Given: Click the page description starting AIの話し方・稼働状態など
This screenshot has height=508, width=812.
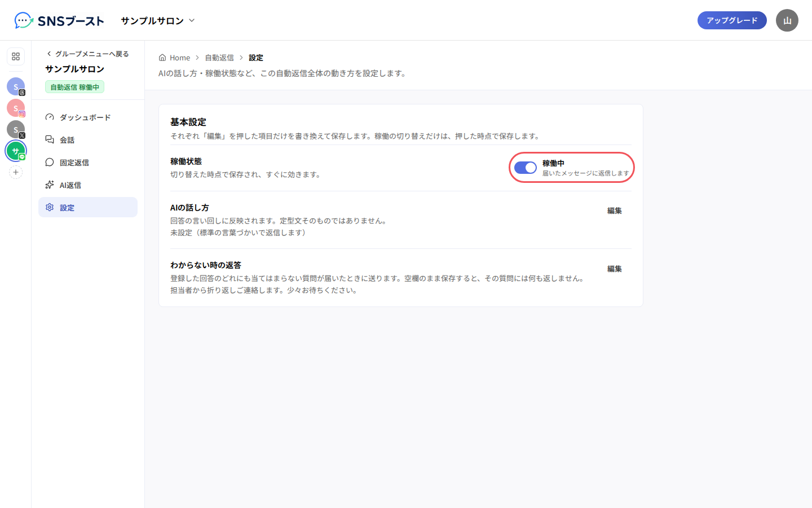Looking at the screenshot, I should tap(284, 73).
